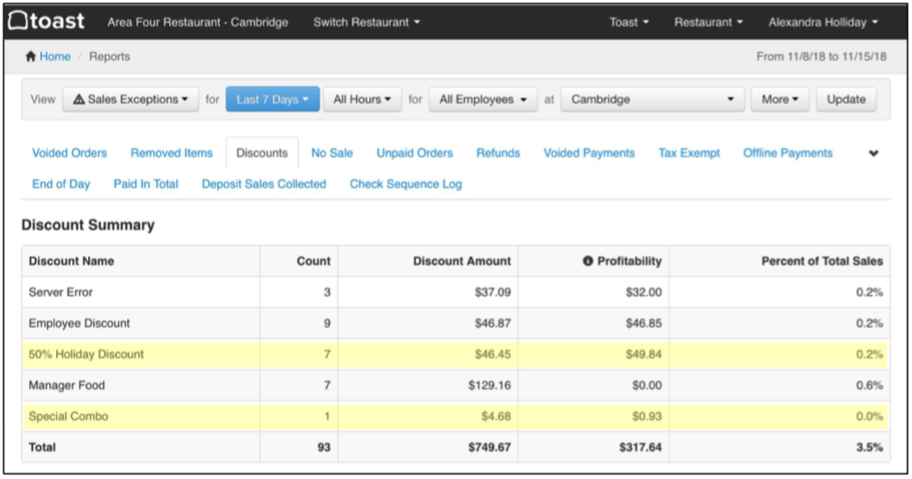Click the Toast logo icon
This screenshot has width=912, height=479.
(x=17, y=21)
